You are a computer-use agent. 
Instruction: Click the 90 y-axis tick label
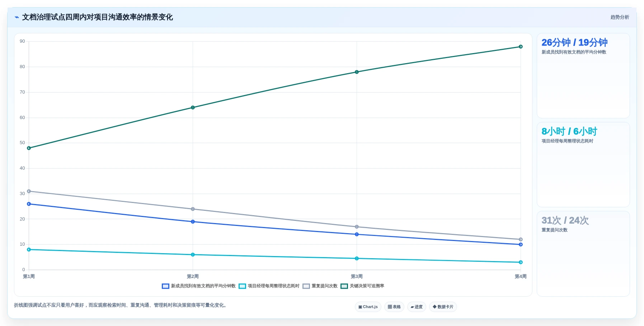tap(22, 41)
